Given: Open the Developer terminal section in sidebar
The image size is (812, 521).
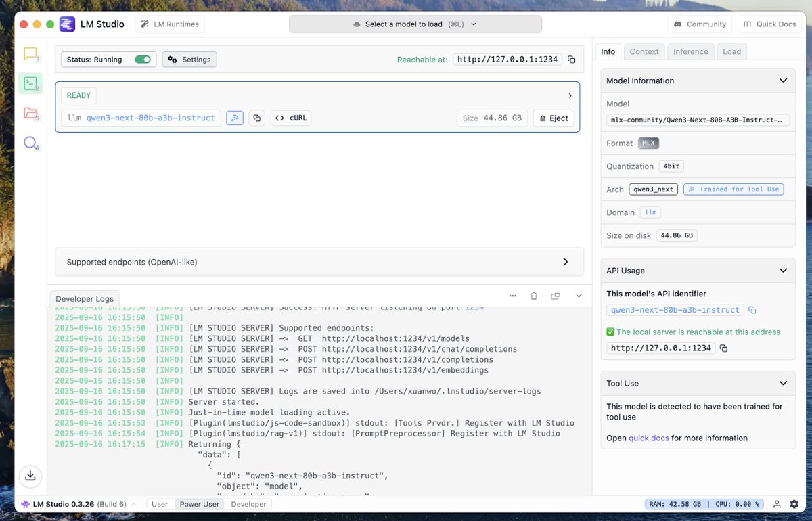Looking at the screenshot, I should point(30,83).
